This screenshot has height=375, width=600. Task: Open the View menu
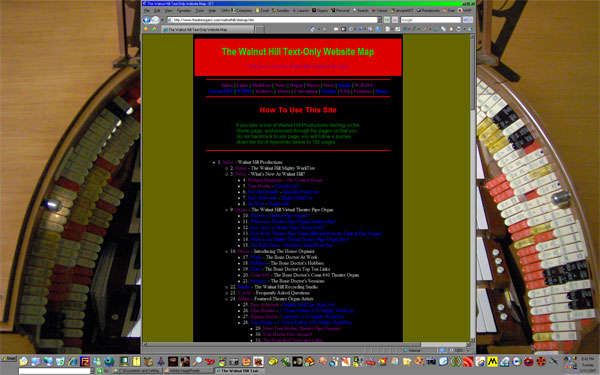pos(168,11)
